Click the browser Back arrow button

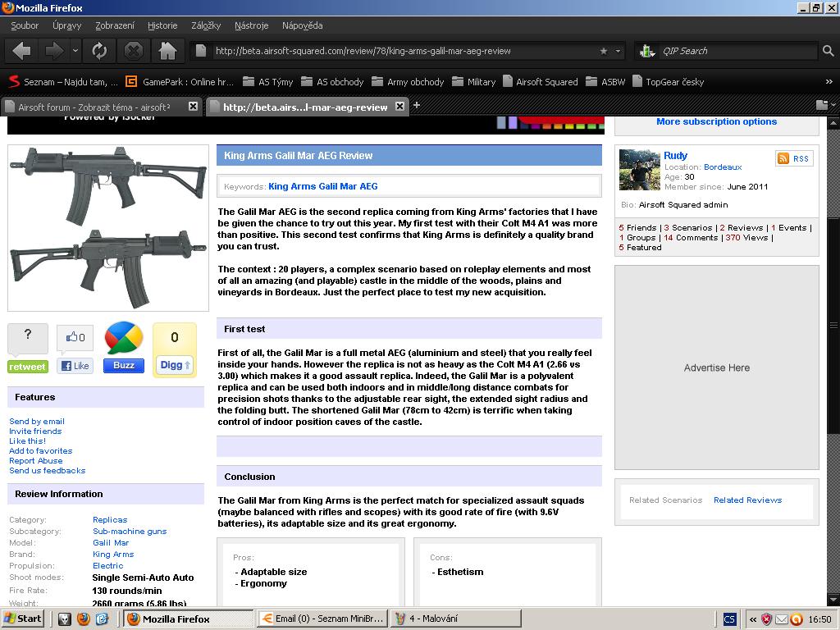click(22, 51)
